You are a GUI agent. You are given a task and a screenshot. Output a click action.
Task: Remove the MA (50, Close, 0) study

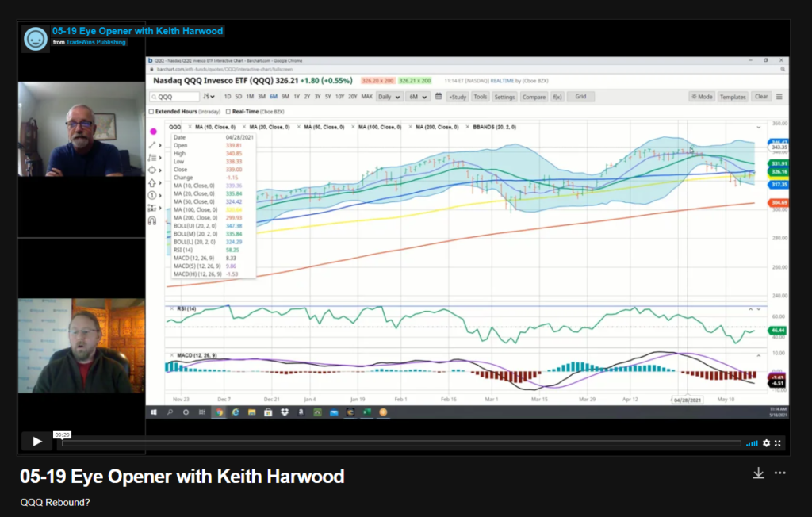pos(298,127)
